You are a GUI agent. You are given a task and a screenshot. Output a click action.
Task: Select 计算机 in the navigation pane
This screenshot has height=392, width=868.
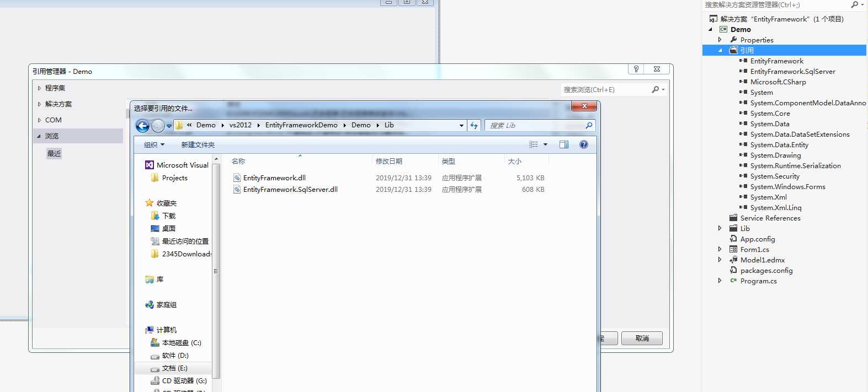[161, 330]
